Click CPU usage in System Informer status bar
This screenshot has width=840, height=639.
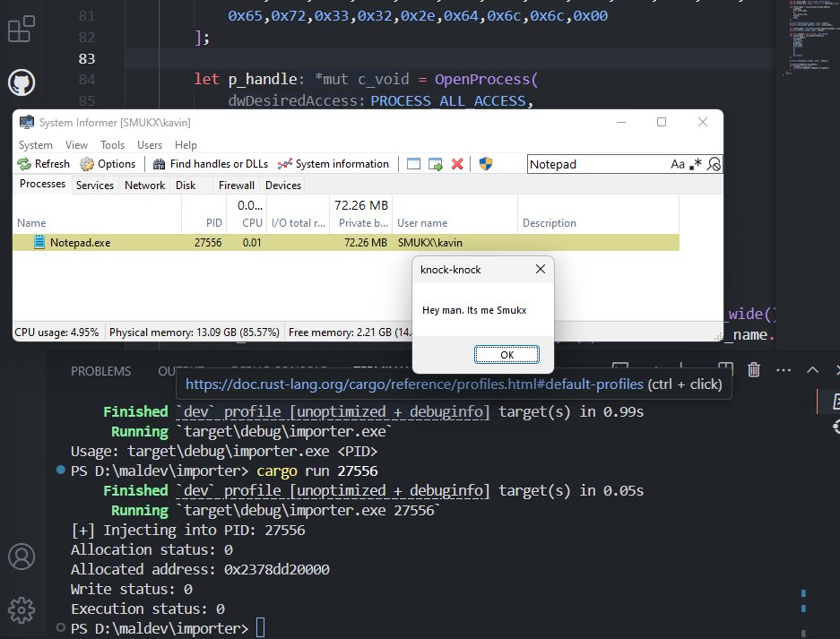click(x=56, y=332)
